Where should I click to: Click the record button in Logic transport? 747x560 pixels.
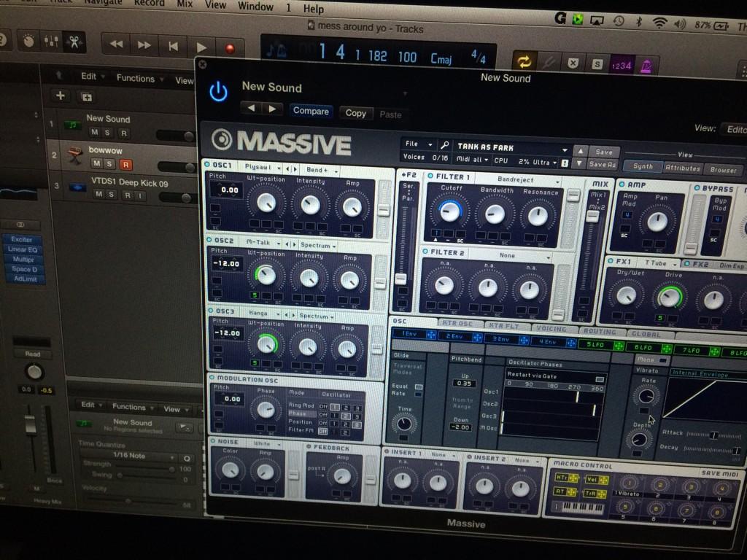tap(230, 47)
